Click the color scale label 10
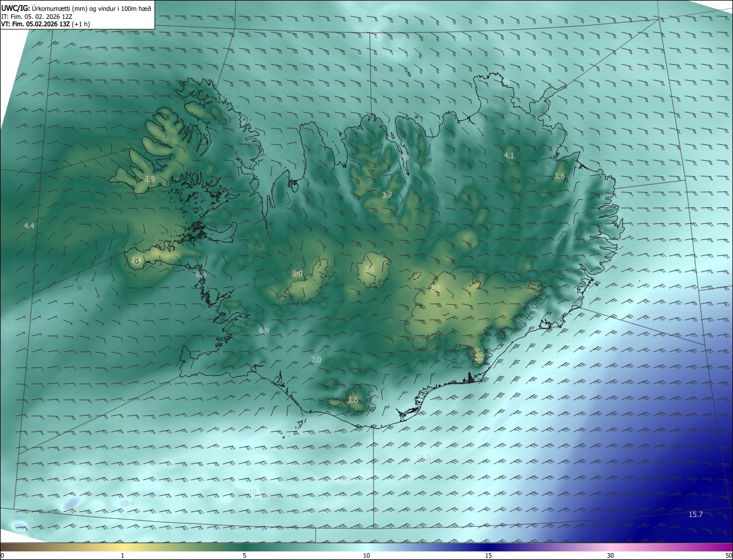This screenshot has width=733, height=560. (366, 556)
